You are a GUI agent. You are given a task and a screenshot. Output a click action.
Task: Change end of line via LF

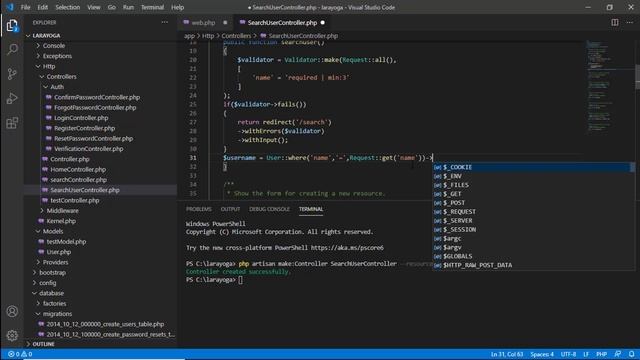(586, 354)
